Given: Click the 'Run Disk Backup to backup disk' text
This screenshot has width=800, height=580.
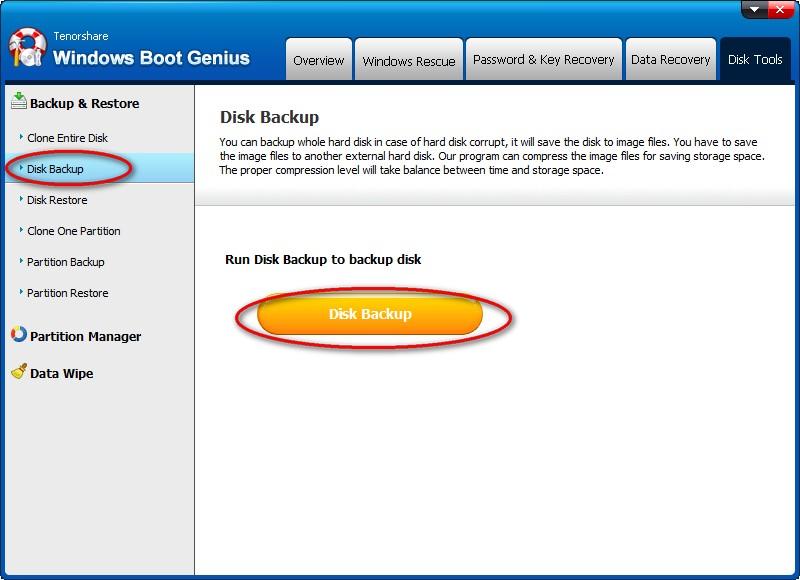Looking at the screenshot, I should click(323, 259).
